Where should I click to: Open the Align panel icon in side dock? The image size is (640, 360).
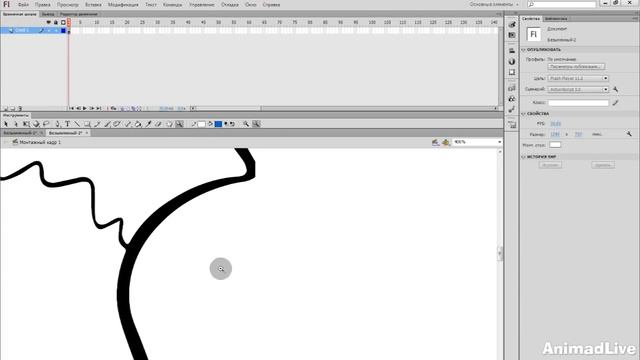512,51
